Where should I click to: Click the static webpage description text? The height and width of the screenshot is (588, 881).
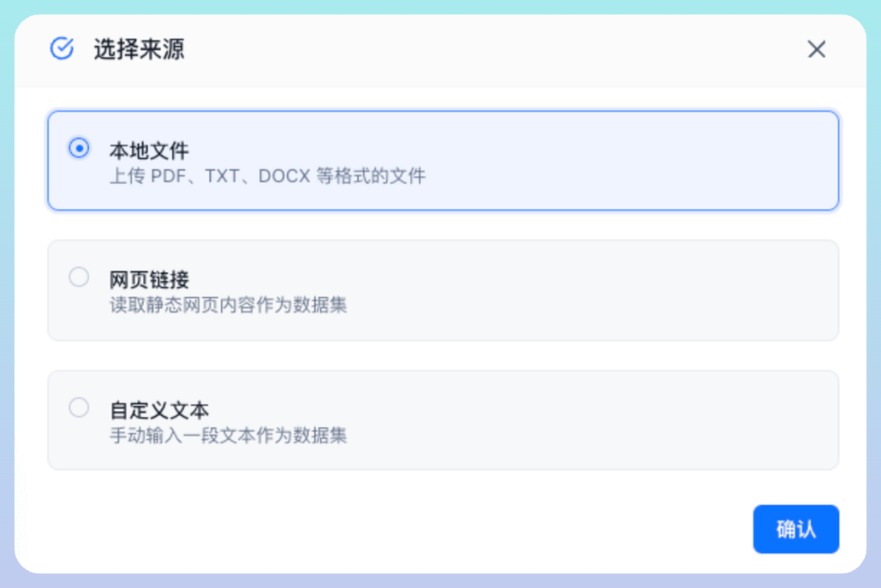tap(229, 305)
